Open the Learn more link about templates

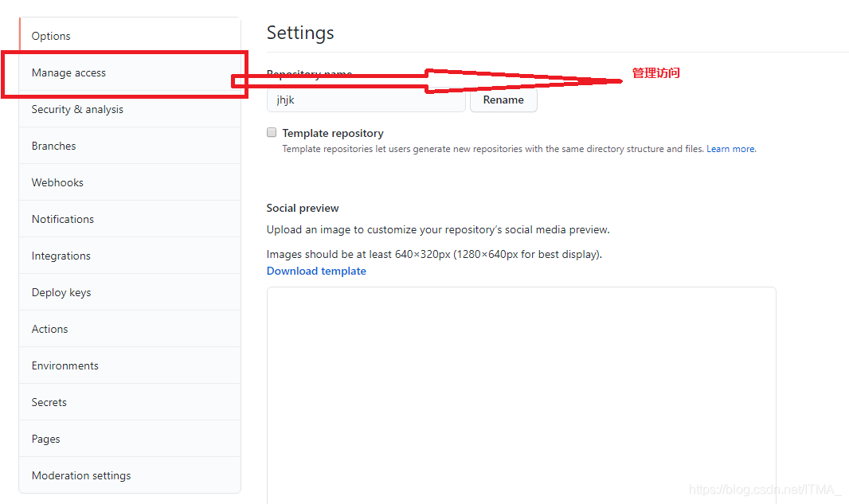point(731,149)
